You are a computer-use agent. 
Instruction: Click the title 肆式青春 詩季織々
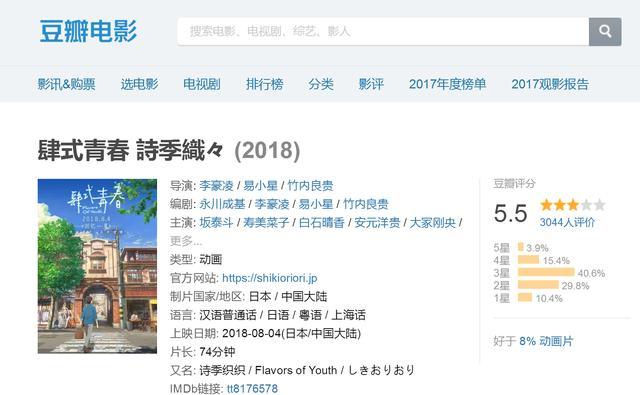[x=131, y=150]
